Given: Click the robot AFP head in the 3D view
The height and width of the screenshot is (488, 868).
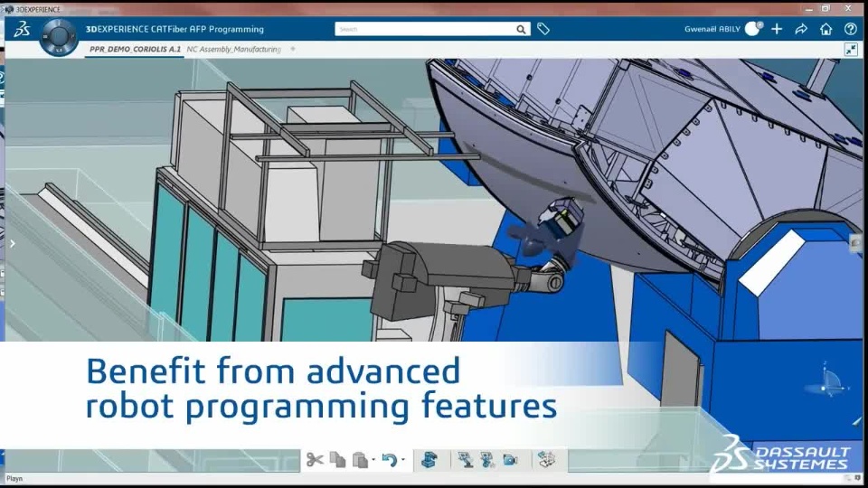Looking at the screenshot, I should click(x=561, y=218).
